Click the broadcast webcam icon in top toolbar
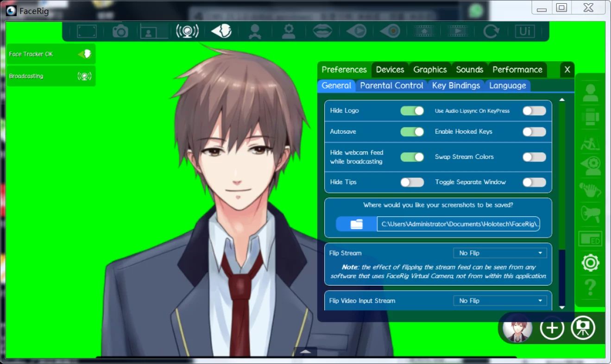The width and height of the screenshot is (611, 364). (x=187, y=31)
